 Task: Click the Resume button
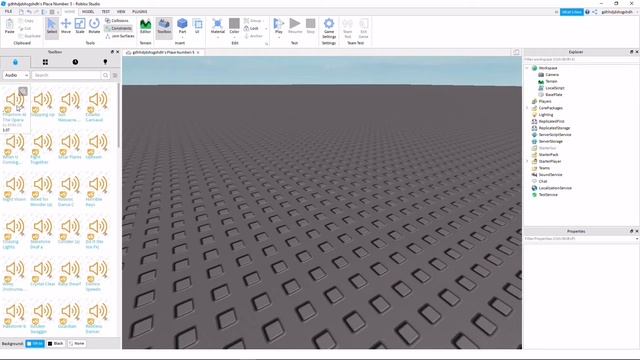point(295,27)
